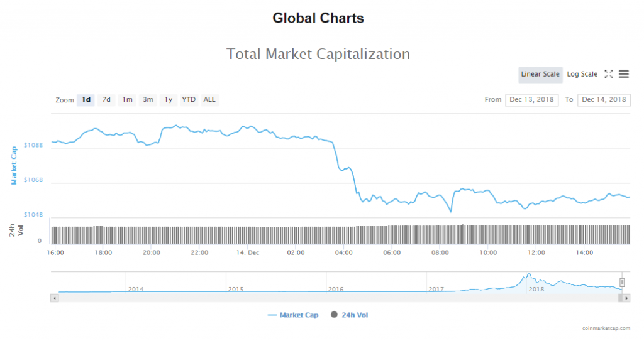
Task: Select the 1d zoom range
Action: click(86, 100)
